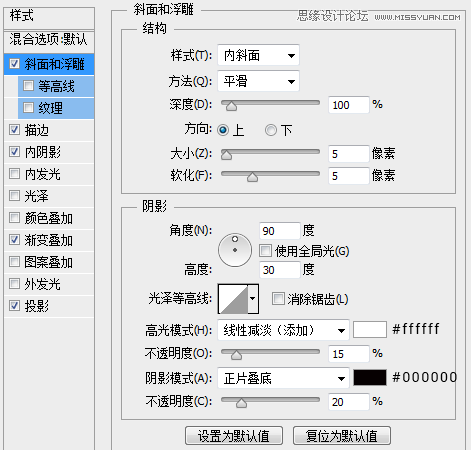Click the highlight 不透明度(O) slider handle
Screen dimensions: 471x450
236,355
